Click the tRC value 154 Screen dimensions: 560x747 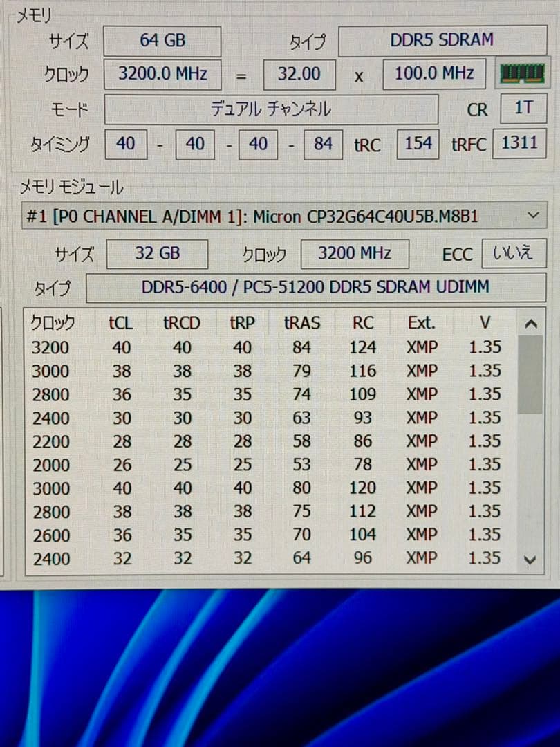pos(418,143)
